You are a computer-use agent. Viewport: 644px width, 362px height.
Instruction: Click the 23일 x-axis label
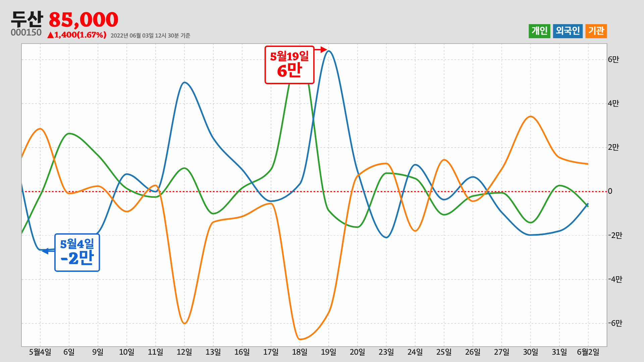click(x=386, y=352)
